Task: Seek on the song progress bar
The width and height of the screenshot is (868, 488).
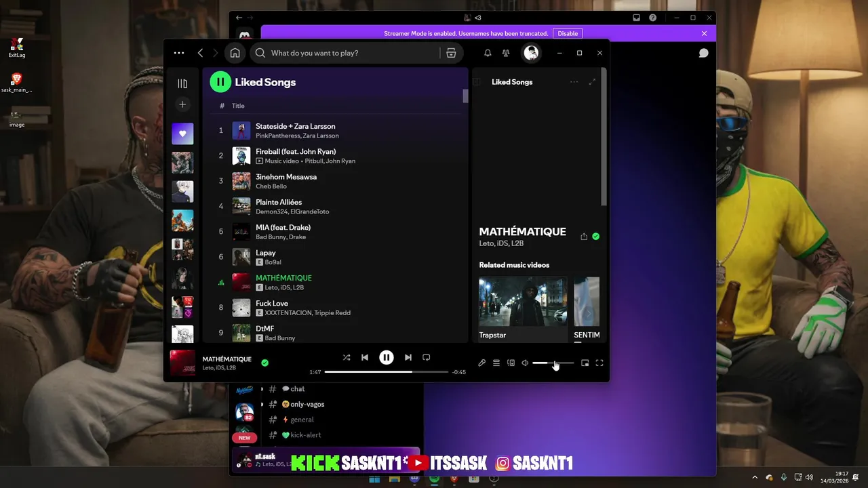Action: pyautogui.click(x=387, y=372)
